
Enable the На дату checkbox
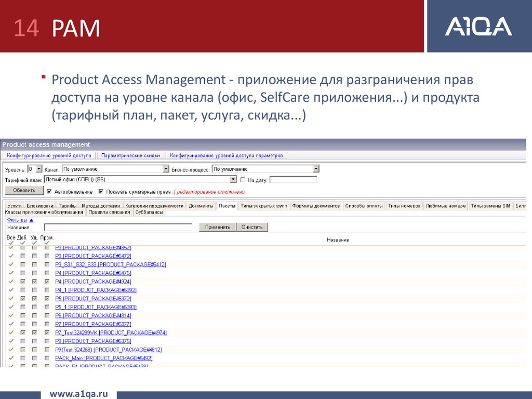(243, 180)
